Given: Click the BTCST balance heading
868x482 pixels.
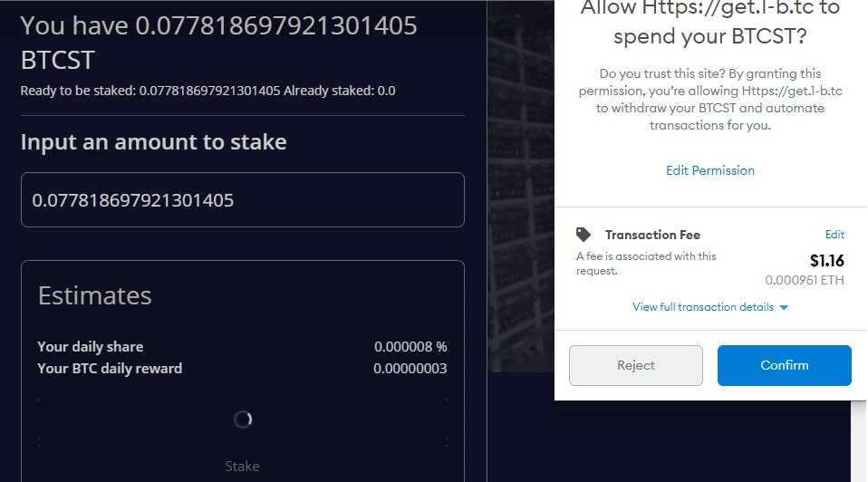Looking at the screenshot, I should coord(218,43).
